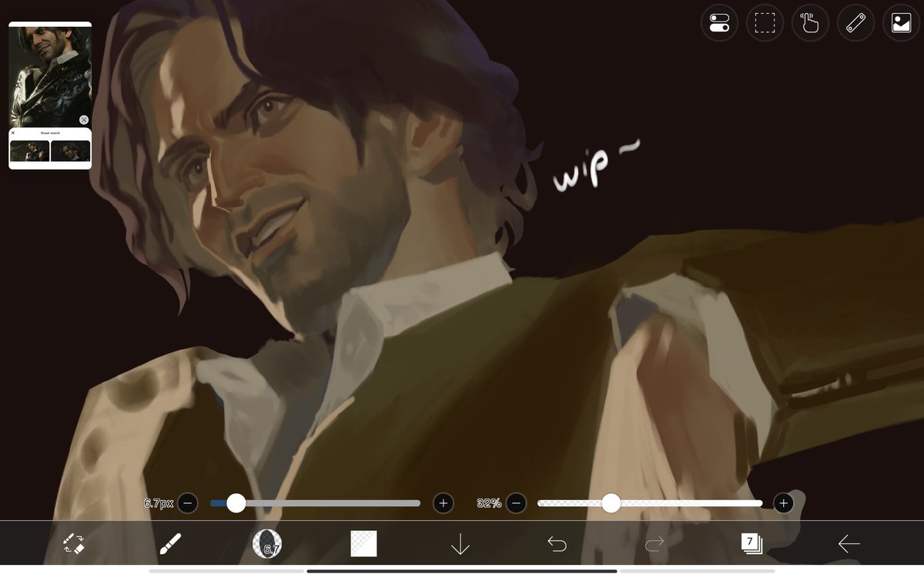Open the 6.7 brush thickness preview
This screenshot has height=578, width=924.
[x=267, y=544]
